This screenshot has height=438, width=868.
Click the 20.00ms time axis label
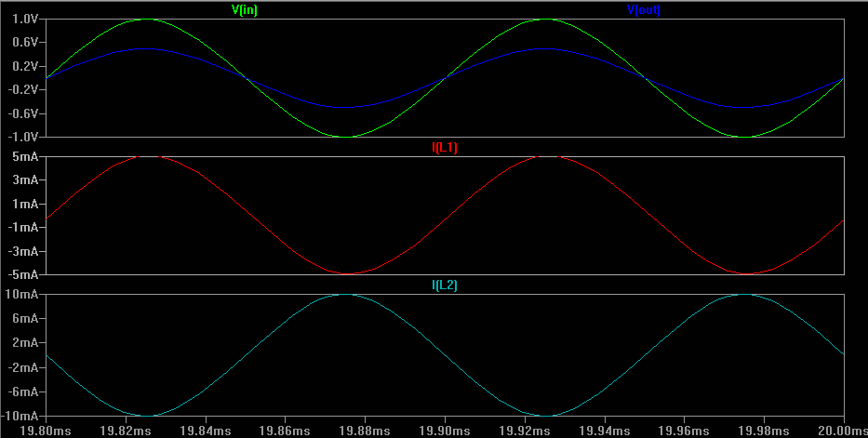(x=842, y=431)
